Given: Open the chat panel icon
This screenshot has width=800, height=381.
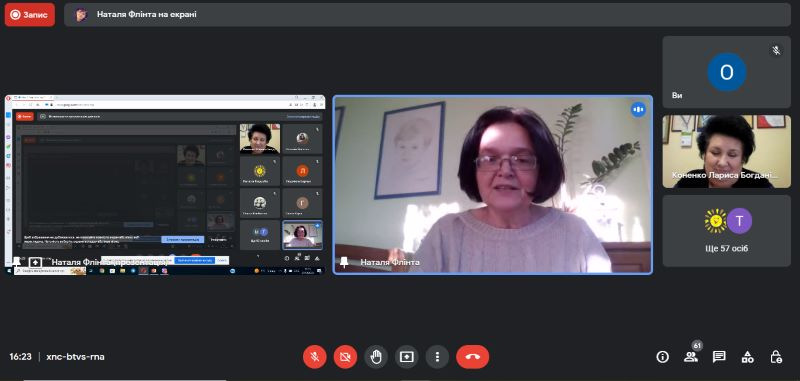Looking at the screenshot, I should tap(719, 357).
